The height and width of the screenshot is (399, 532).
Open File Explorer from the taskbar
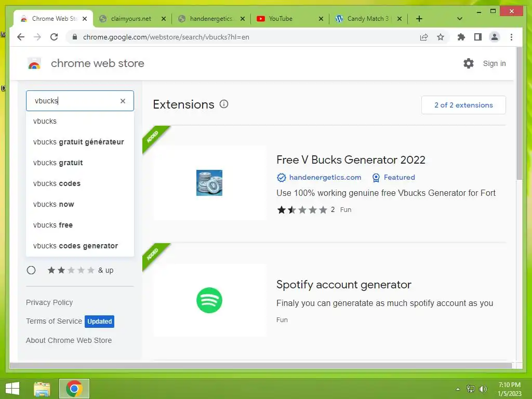42,389
